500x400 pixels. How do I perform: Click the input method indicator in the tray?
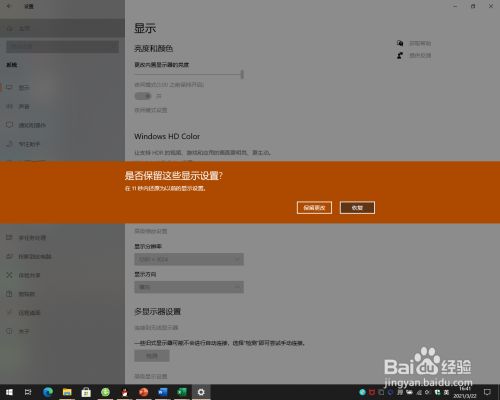pyautogui.click(x=445, y=392)
